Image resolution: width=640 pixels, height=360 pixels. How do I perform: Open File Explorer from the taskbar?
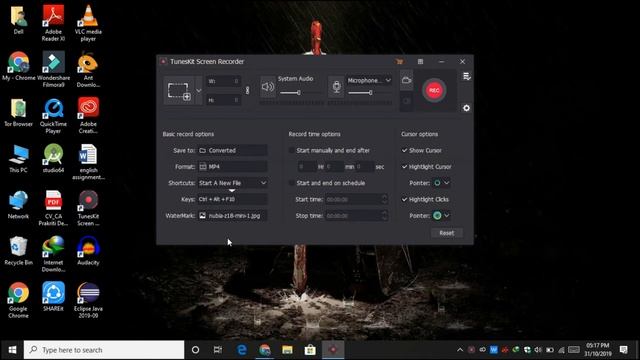tap(287, 350)
